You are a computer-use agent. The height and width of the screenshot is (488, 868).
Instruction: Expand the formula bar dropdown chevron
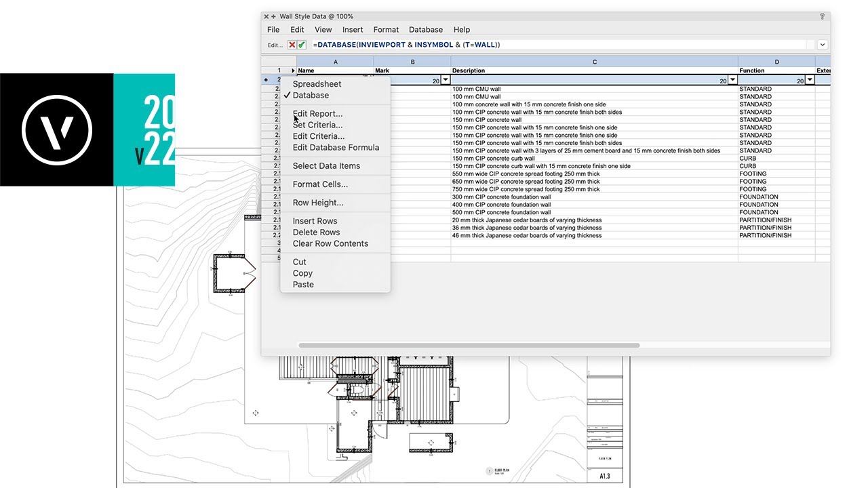[x=823, y=45]
